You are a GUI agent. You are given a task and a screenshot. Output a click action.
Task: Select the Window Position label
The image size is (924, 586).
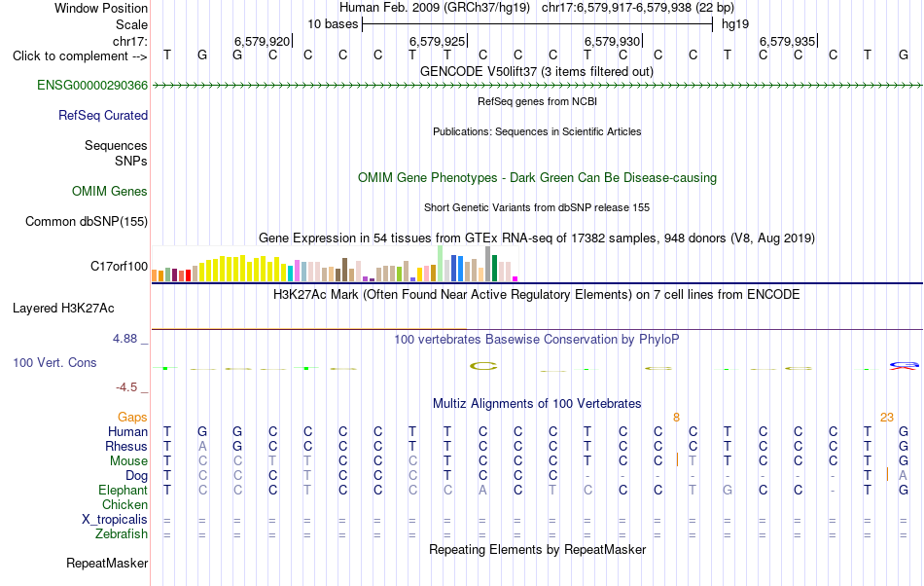[101, 9]
